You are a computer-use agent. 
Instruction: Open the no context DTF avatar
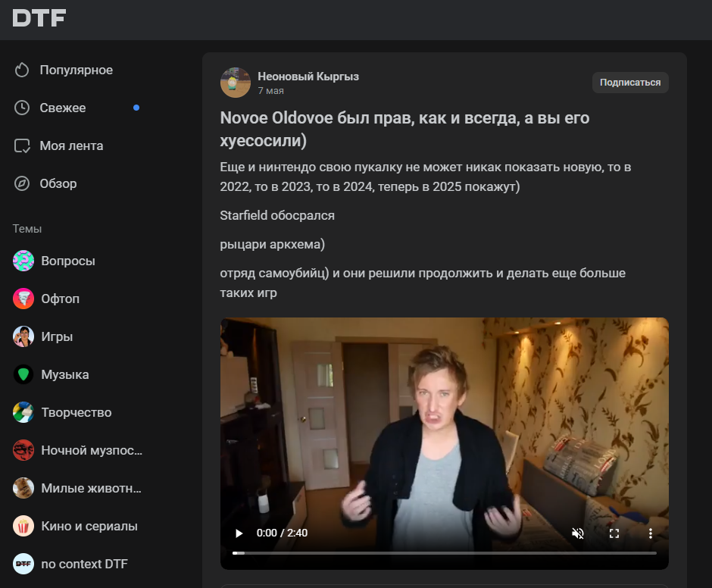23,564
